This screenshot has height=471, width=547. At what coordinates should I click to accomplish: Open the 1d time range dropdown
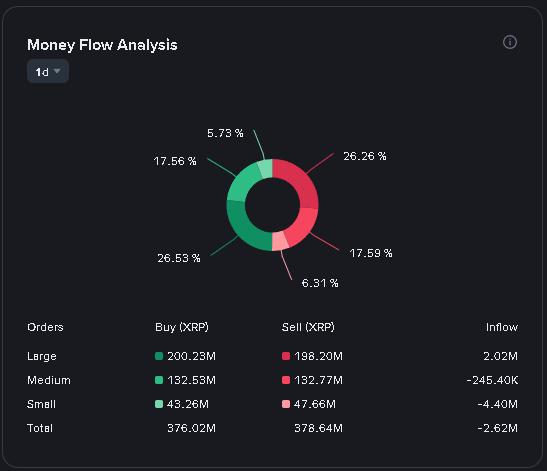pos(48,72)
